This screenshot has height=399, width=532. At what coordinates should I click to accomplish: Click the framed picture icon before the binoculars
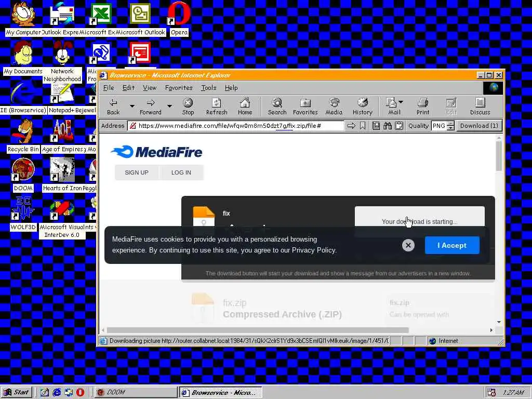pyautogui.click(x=376, y=126)
